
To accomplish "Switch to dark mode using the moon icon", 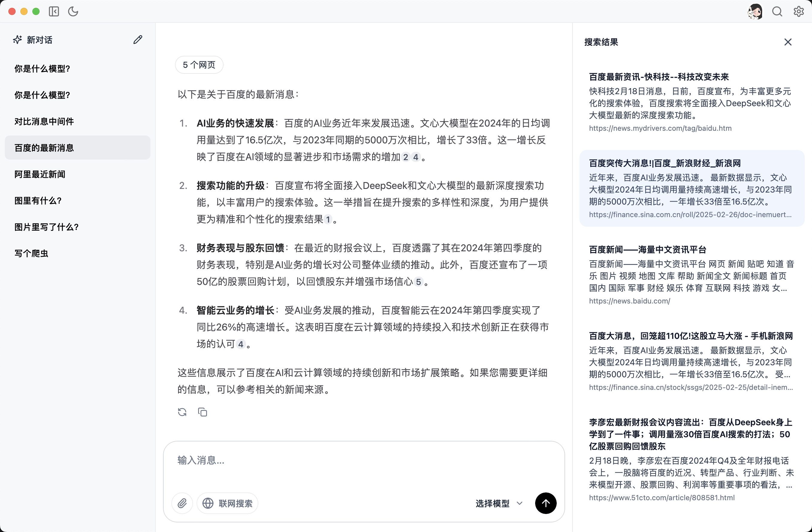I will [x=73, y=11].
